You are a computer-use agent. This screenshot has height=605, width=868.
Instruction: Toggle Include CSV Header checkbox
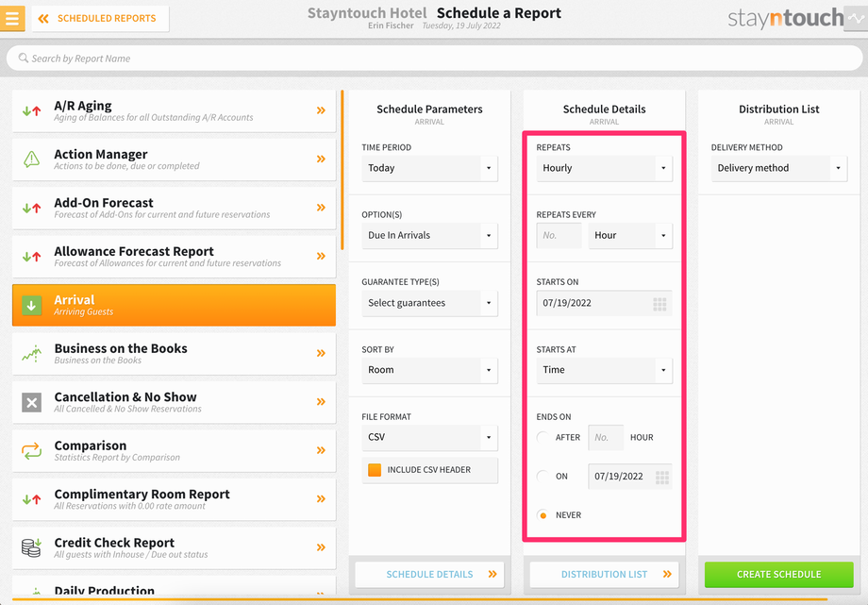(x=375, y=470)
